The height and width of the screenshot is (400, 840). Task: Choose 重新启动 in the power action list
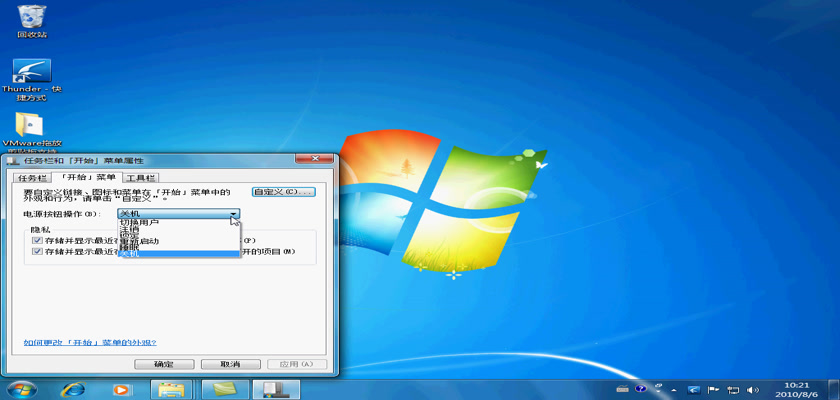(x=140, y=241)
